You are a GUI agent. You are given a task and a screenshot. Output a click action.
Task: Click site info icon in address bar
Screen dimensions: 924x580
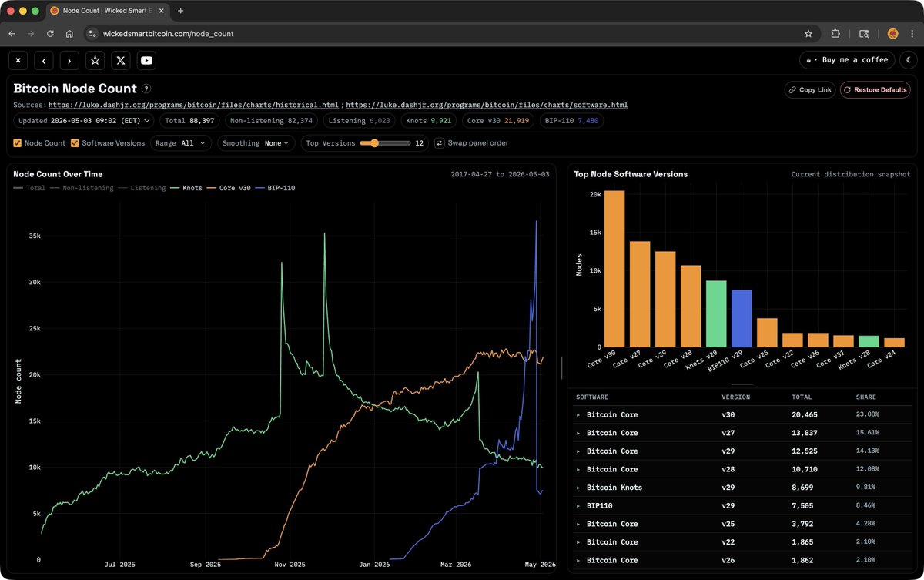[x=92, y=34]
